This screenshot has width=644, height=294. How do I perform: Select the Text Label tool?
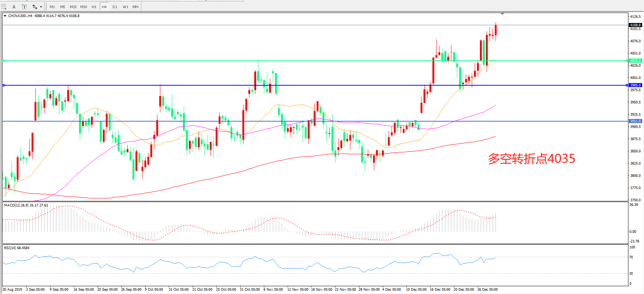pos(24,7)
